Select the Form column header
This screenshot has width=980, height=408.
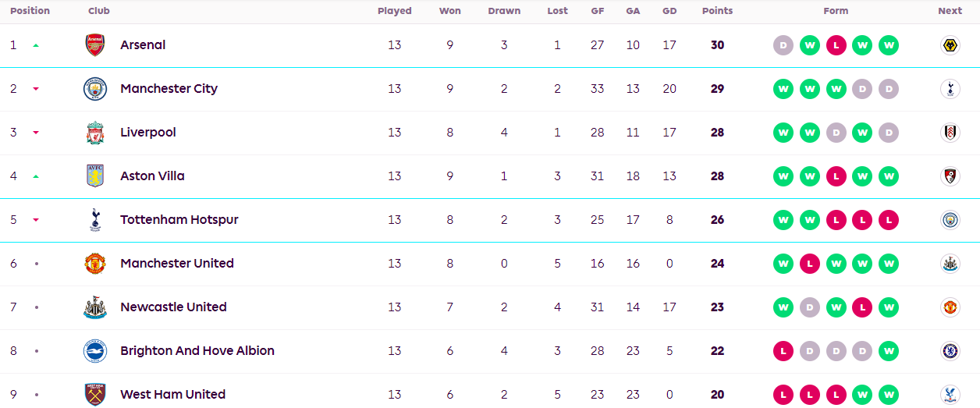point(836,11)
